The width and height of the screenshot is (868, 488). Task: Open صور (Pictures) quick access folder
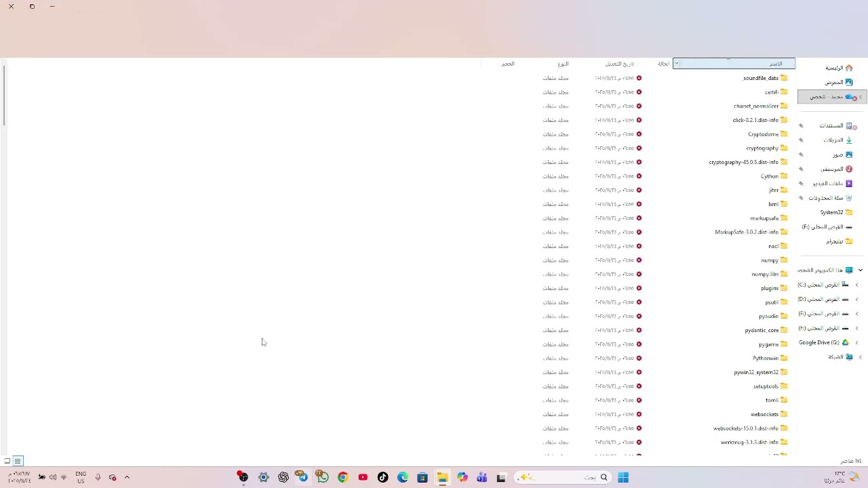[x=843, y=155]
